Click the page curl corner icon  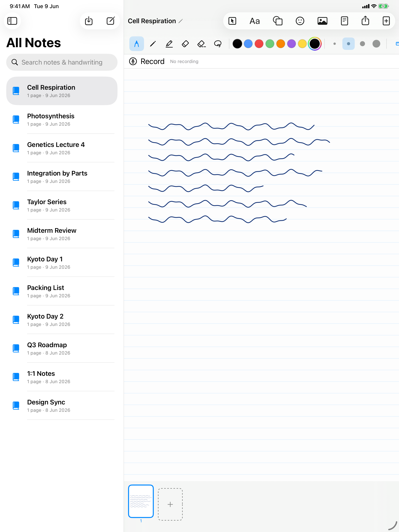(392, 526)
